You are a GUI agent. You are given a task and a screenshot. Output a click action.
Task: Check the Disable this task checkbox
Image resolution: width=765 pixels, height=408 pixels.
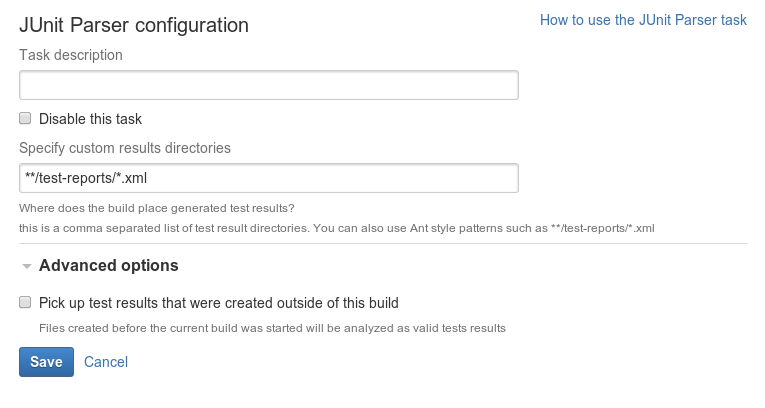pos(25,118)
